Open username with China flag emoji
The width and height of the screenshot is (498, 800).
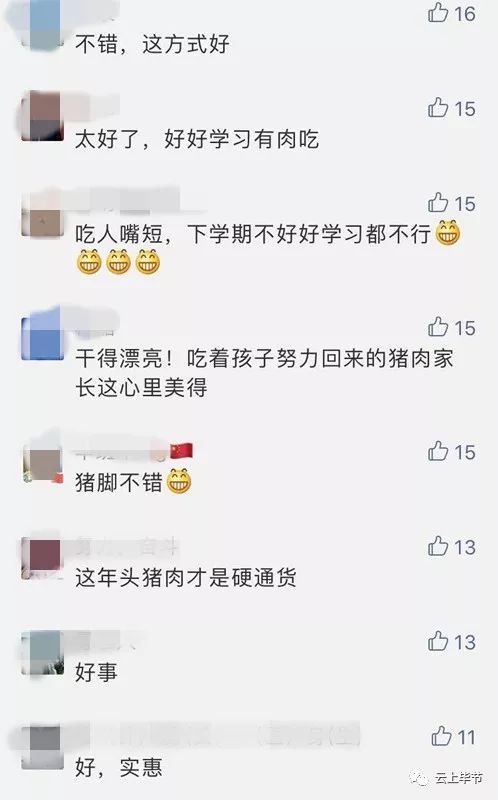(134, 451)
